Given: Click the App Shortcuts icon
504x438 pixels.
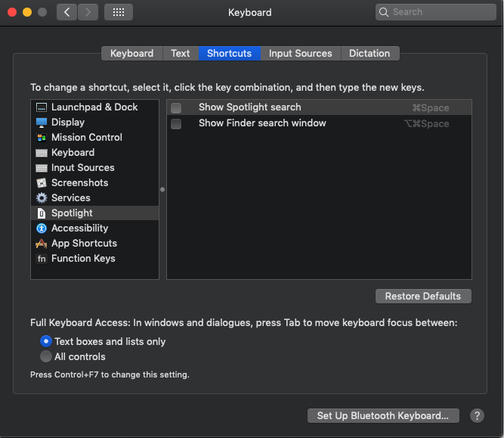Looking at the screenshot, I should (42, 244).
